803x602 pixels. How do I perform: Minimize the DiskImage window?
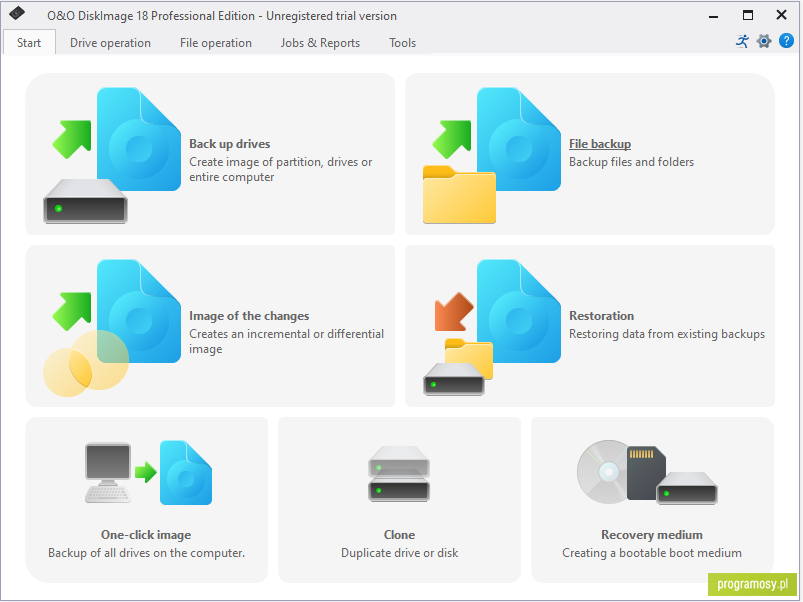(x=713, y=15)
